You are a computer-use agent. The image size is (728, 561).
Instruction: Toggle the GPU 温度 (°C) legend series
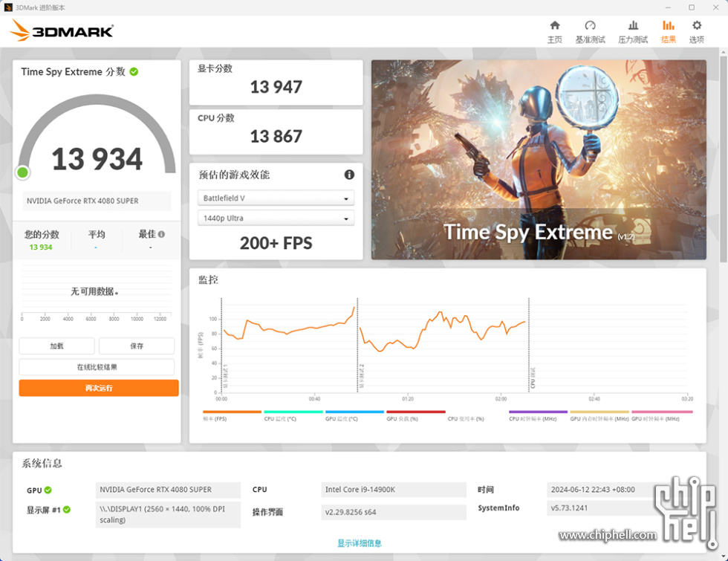pos(355,415)
